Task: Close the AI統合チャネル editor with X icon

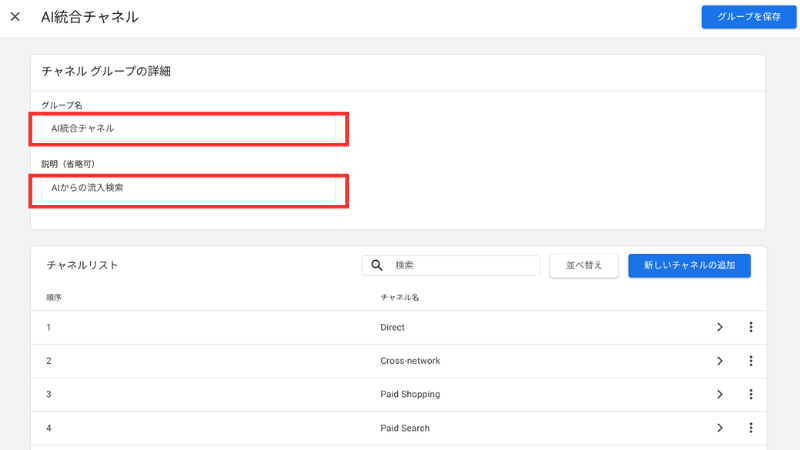Action: point(15,17)
